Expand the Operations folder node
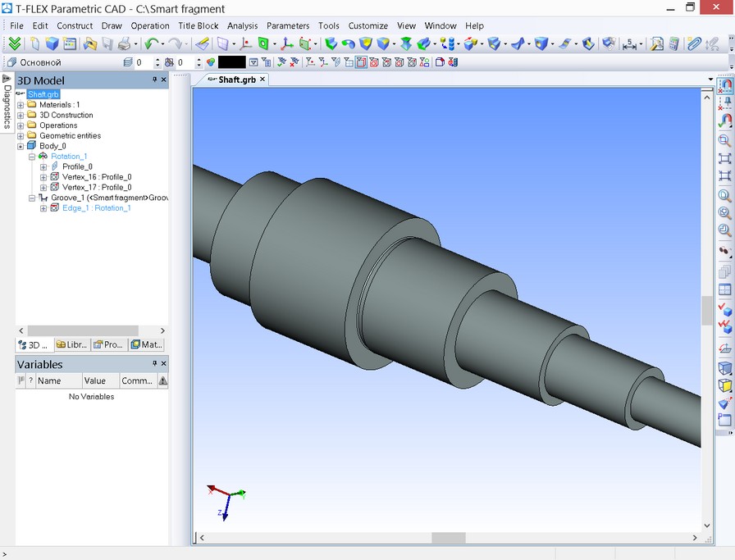The height and width of the screenshot is (560, 735). tap(21, 125)
